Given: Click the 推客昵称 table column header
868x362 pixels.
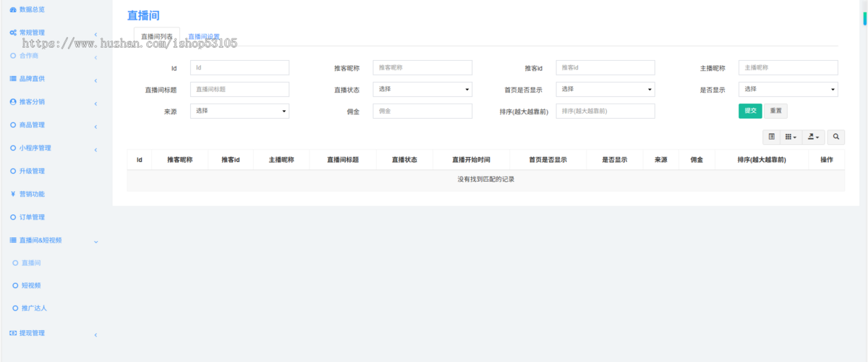Looking at the screenshot, I should click(x=180, y=159).
